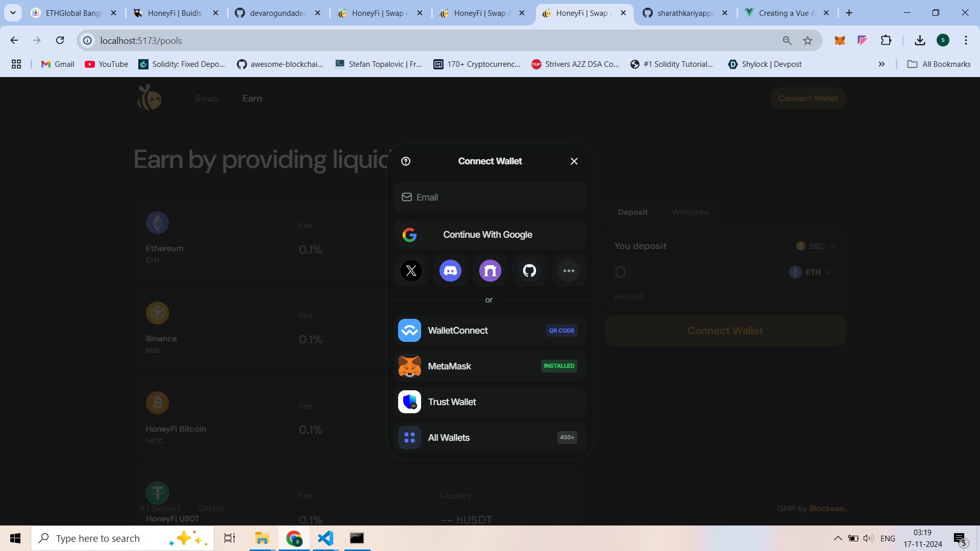Open the X (Twitter) footer link
Screen dimensions: 980x551
coord(160,508)
